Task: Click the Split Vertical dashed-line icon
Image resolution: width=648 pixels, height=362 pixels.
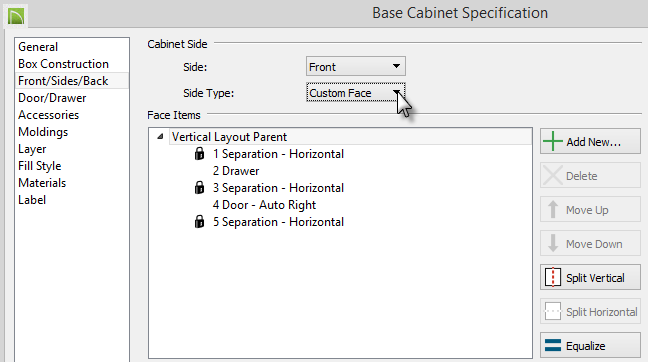Action: pyautogui.click(x=553, y=277)
